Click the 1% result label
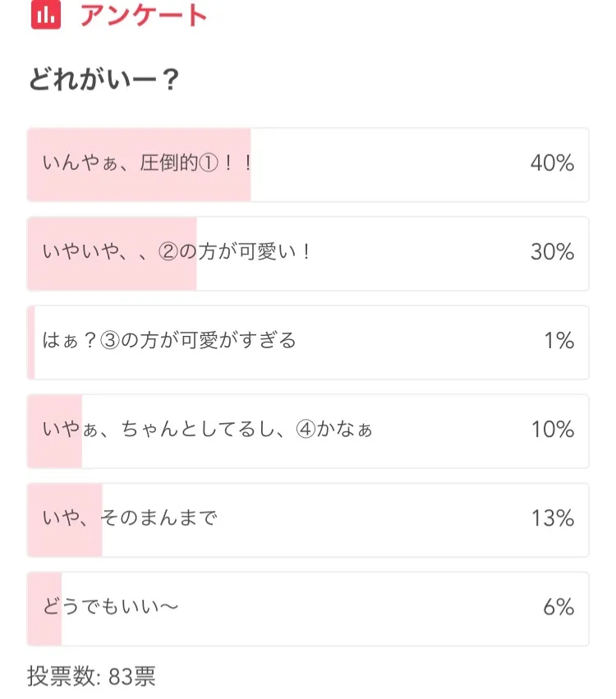This screenshot has height=699, width=616. click(559, 340)
